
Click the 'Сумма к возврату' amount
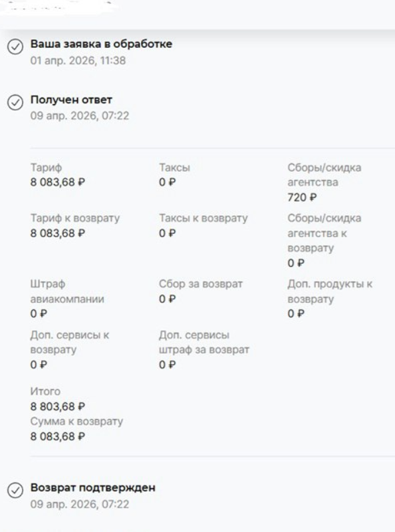(58, 436)
